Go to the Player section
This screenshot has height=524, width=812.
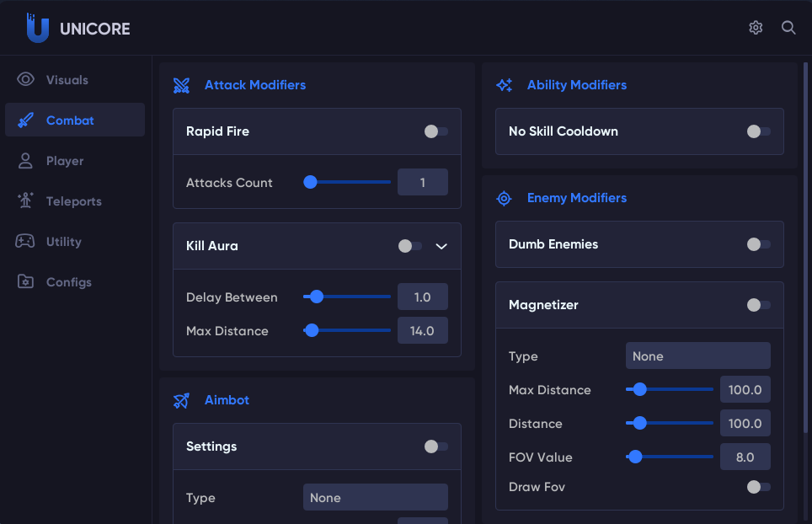coord(65,161)
